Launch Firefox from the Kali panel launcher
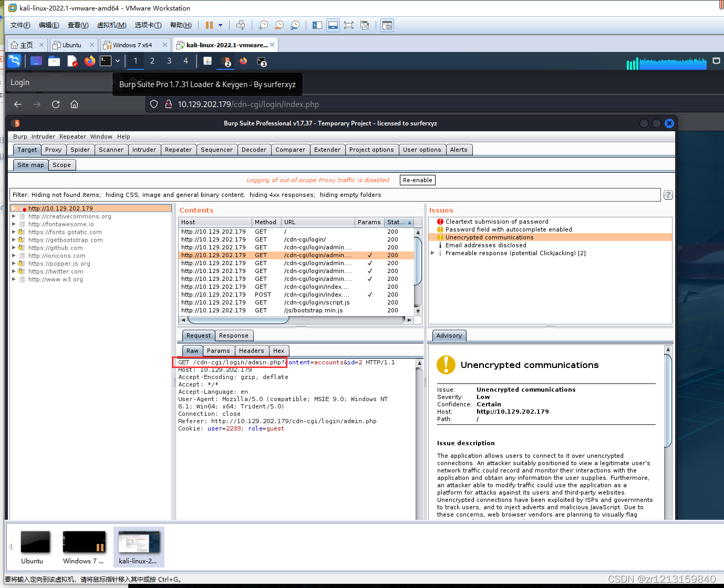This screenshot has width=724, height=588. 90,61
